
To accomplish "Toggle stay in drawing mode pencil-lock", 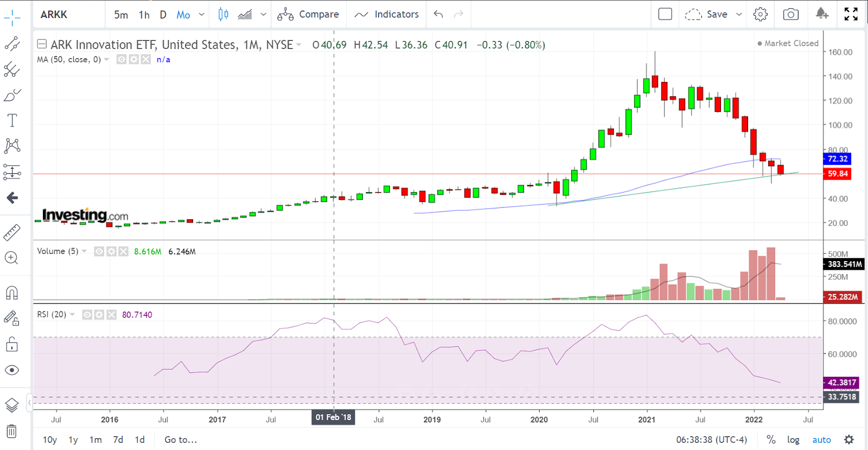I will coord(12,319).
